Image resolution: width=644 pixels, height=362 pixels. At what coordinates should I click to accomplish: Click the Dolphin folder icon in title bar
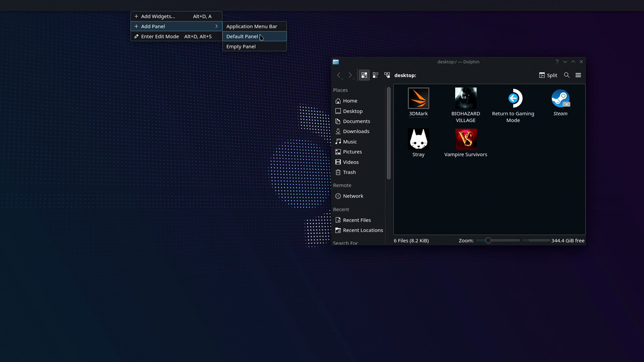coord(336,62)
